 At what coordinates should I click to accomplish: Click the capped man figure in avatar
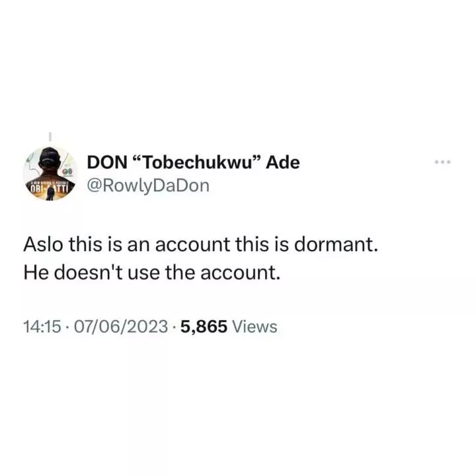(50, 167)
